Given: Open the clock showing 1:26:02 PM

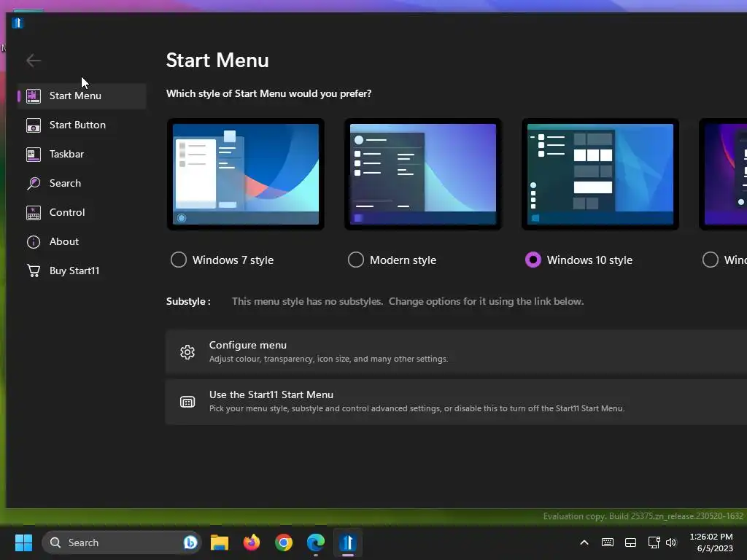Looking at the screenshot, I should 711,536.
